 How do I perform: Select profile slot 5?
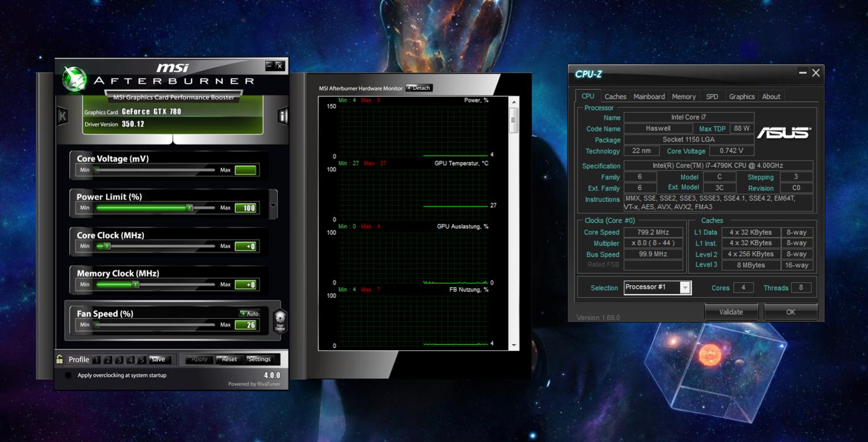(x=141, y=360)
